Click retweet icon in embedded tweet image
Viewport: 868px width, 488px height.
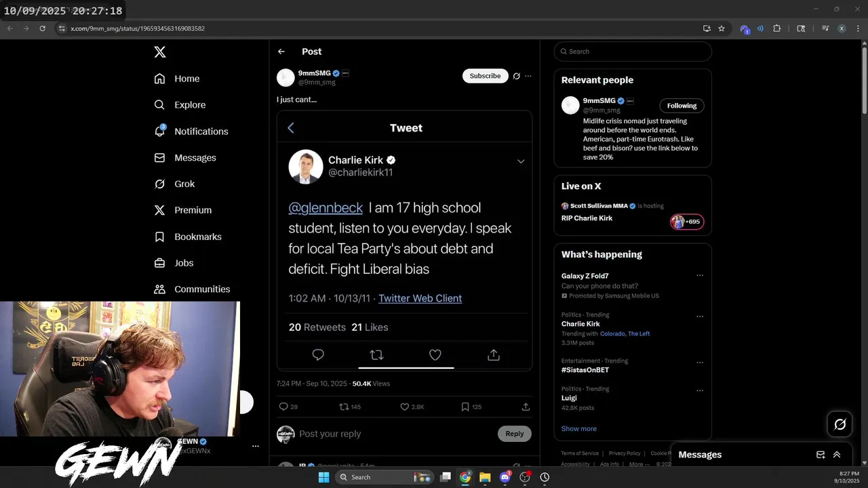[376, 354]
